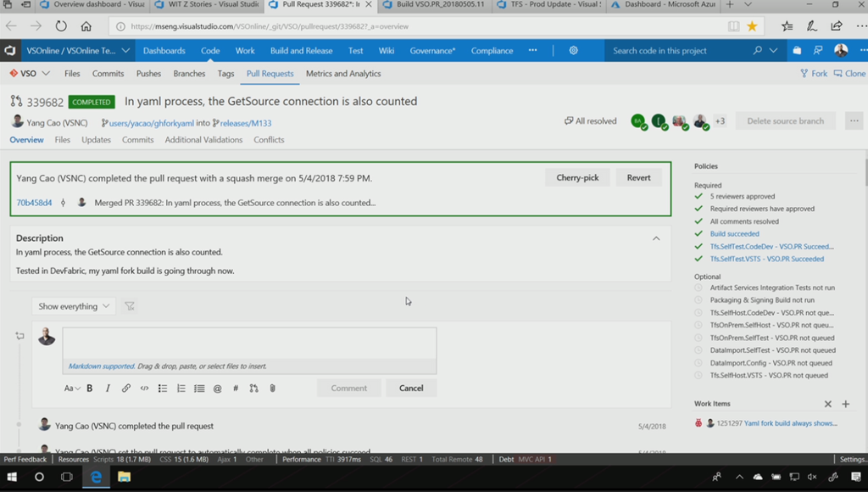The image size is (868, 492).
Task: Add a task list in the comment editor
Action: point(199,389)
